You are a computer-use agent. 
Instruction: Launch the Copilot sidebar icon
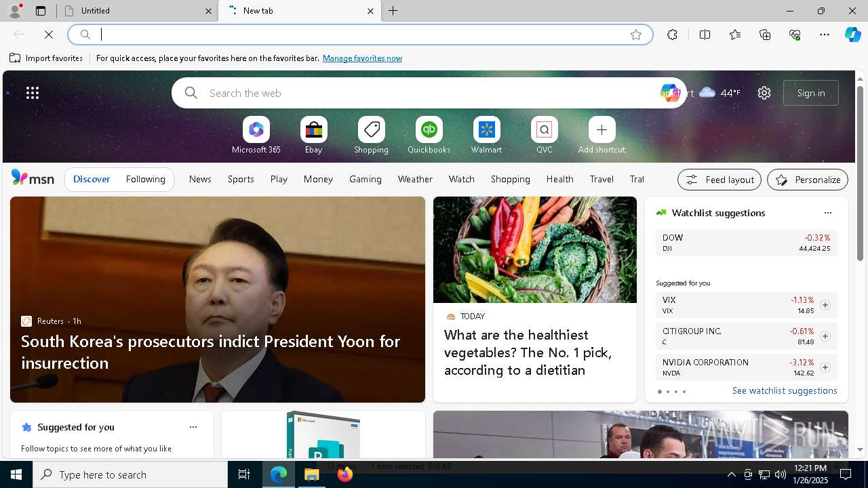(852, 35)
